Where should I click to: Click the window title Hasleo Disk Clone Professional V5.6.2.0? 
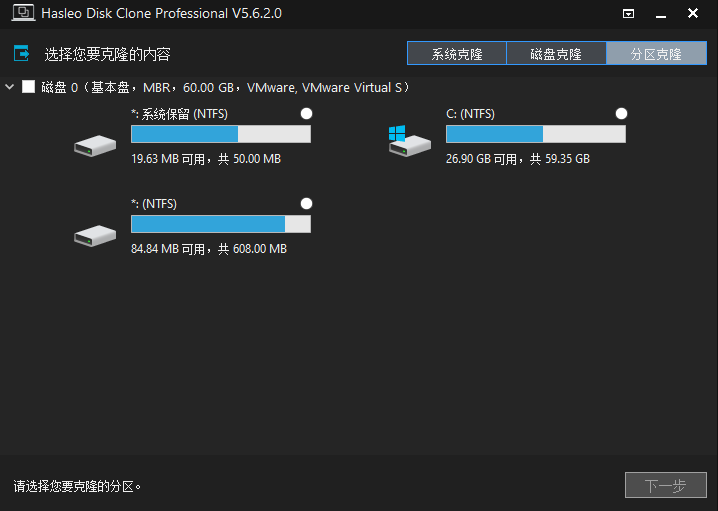[x=162, y=13]
